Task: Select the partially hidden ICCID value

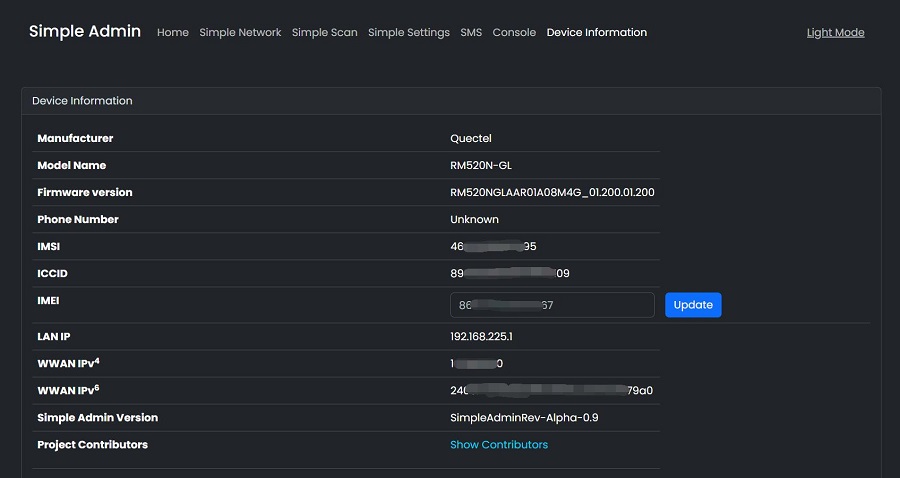Action: coord(510,273)
